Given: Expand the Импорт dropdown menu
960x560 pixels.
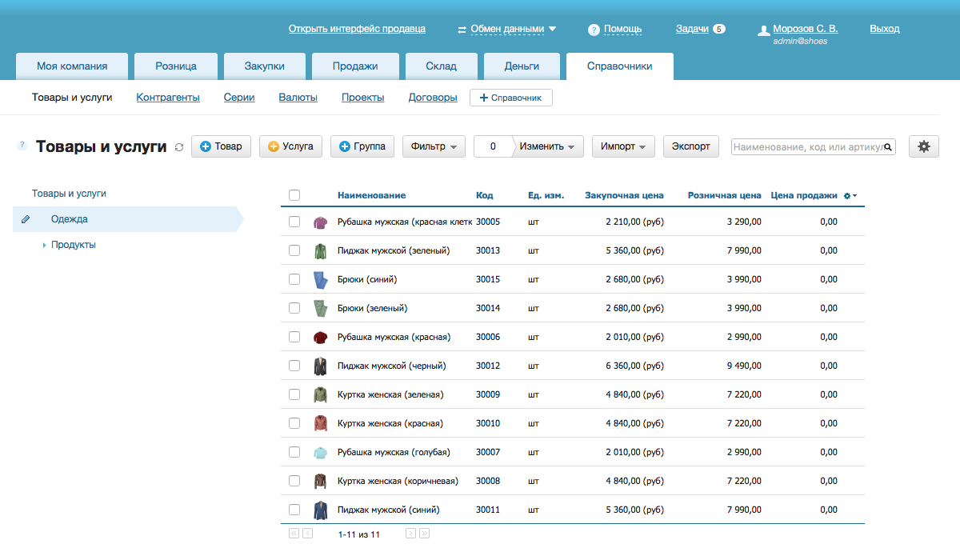Looking at the screenshot, I should pyautogui.click(x=623, y=146).
